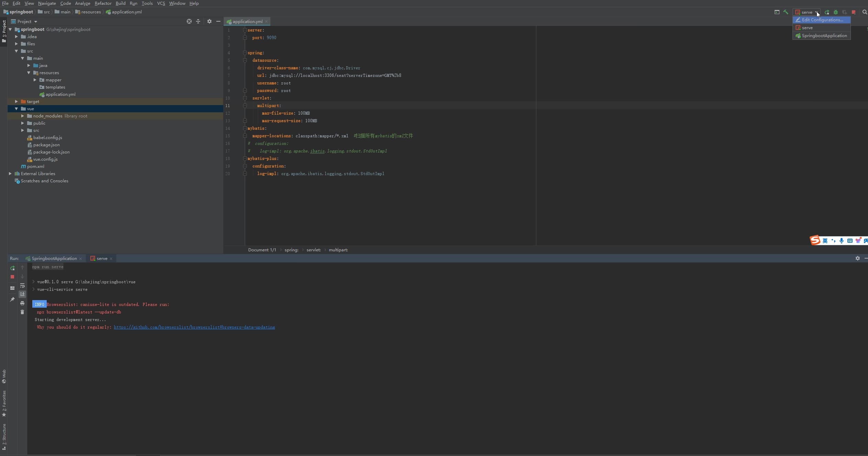Click the locate target icon in Project panel
This screenshot has height=456, width=868.
[189, 21]
